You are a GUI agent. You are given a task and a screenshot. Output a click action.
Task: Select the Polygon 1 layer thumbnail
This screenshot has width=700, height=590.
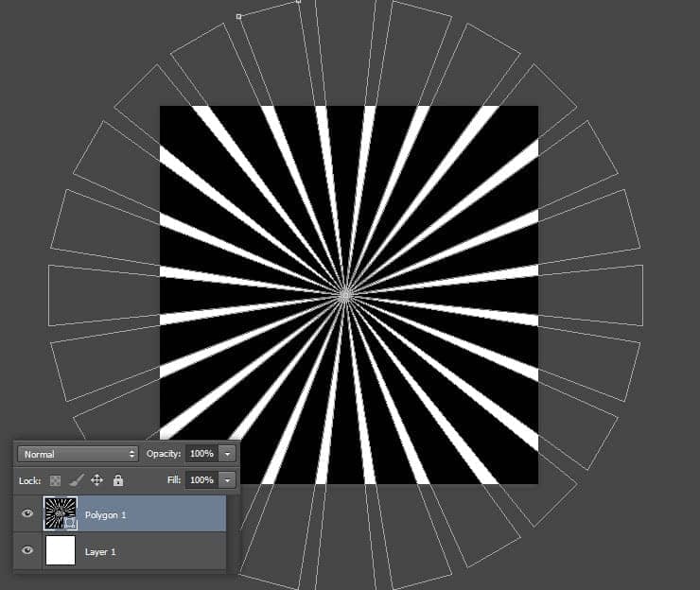pyautogui.click(x=61, y=513)
